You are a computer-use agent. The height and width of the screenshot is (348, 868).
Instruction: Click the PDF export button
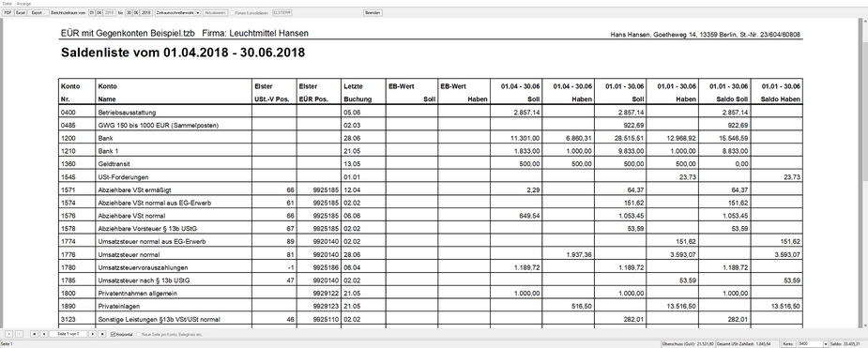[x=8, y=12]
